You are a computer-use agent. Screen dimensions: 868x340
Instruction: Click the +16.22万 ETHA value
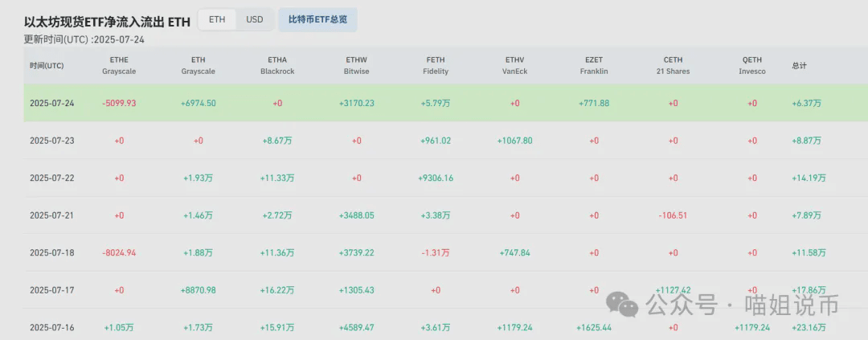click(277, 290)
